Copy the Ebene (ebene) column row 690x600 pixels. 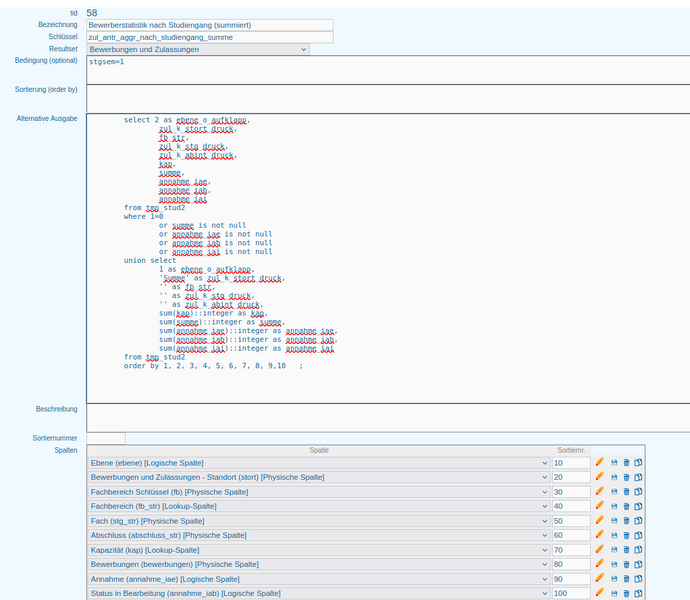pyautogui.click(x=638, y=463)
